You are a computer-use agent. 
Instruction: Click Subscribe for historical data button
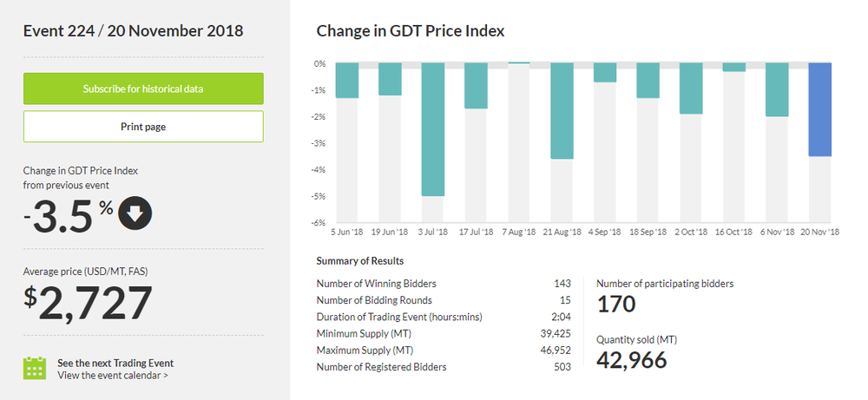tap(143, 89)
